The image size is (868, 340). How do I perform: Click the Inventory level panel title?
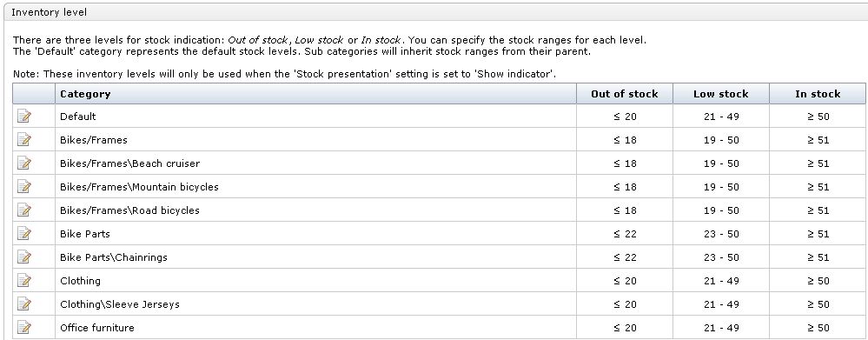click(50, 11)
